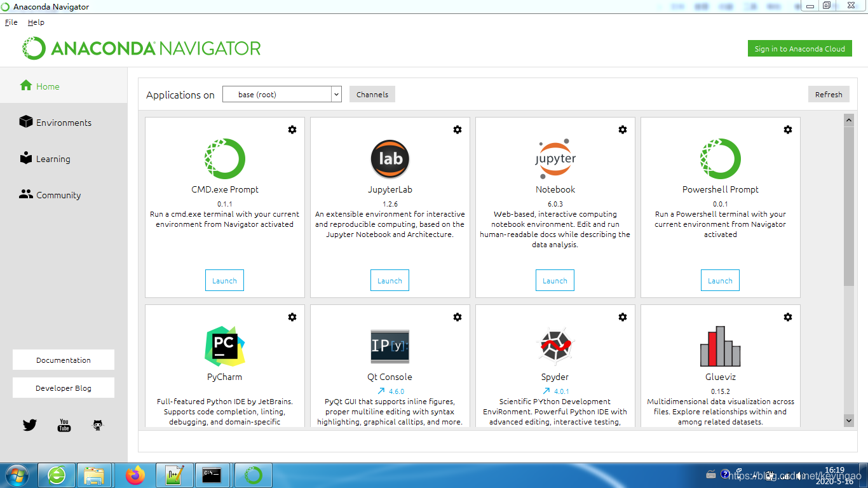The image size is (868, 488).
Task: Launch Jupyter Notebook
Action: point(555,280)
